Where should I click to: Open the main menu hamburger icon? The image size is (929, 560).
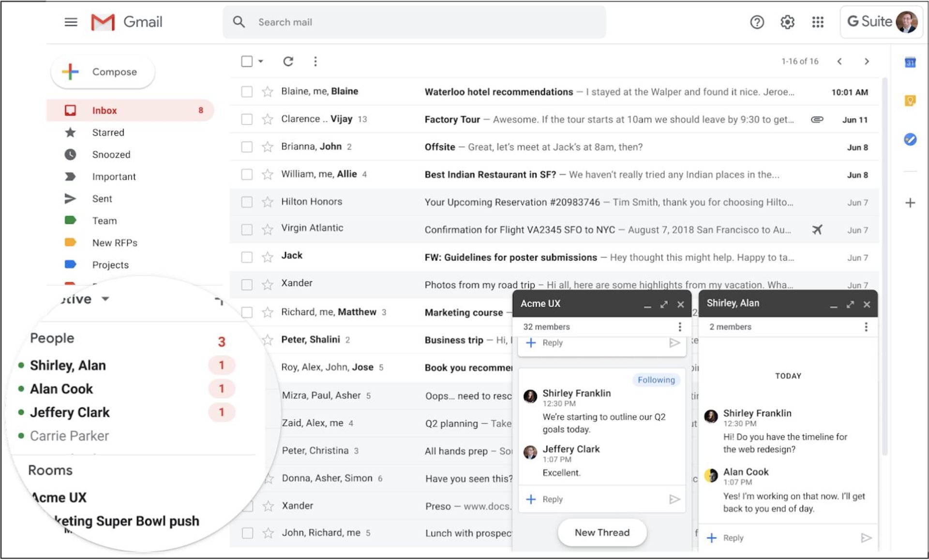click(x=71, y=22)
